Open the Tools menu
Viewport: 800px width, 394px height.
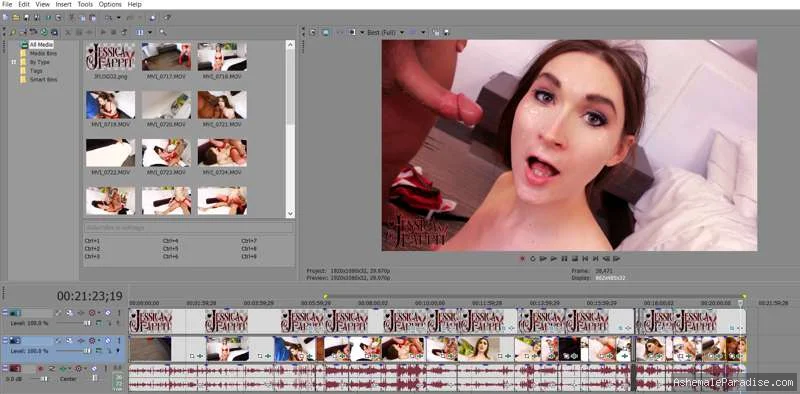[x=85, y=4]
